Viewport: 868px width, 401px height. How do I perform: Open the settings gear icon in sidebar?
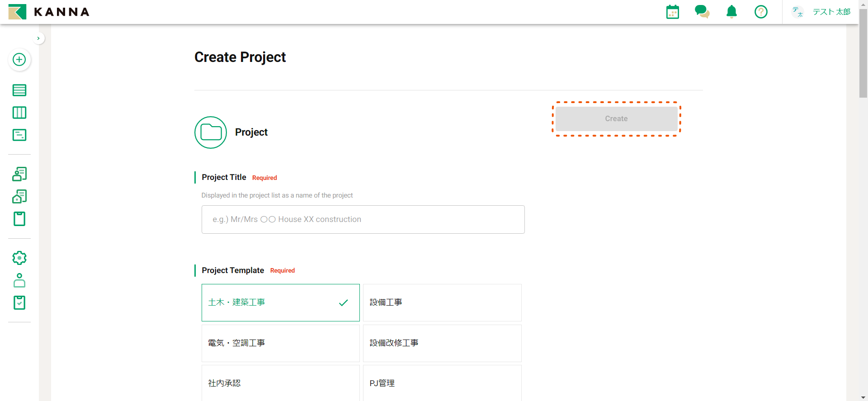tap(19, 258)
